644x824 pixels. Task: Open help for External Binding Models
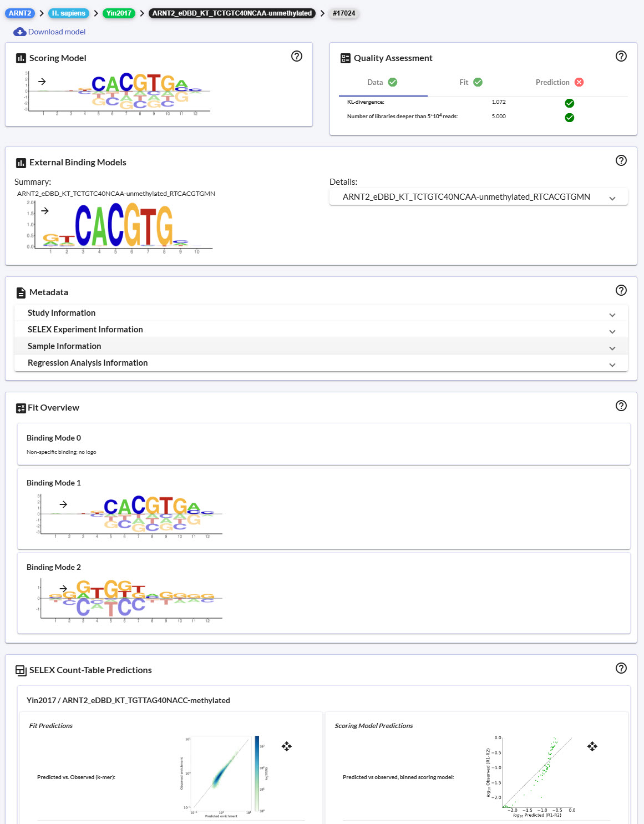[621, 160]
